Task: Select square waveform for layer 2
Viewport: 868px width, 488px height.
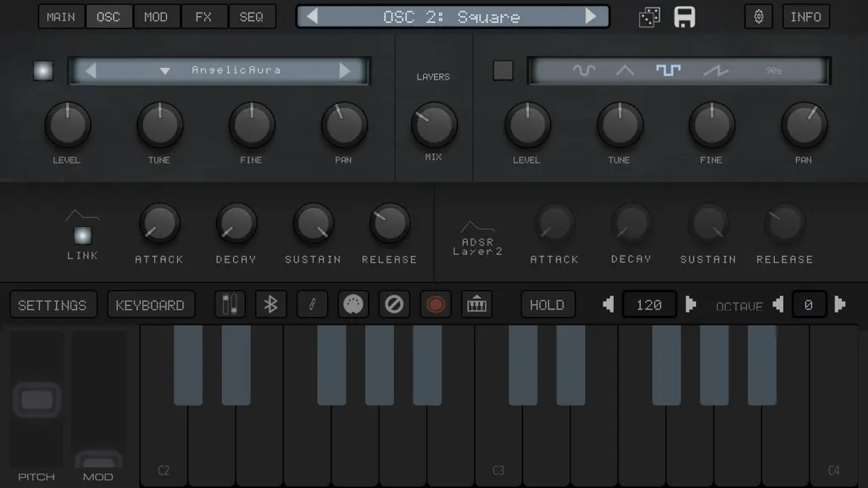Action: coord(668,70)
